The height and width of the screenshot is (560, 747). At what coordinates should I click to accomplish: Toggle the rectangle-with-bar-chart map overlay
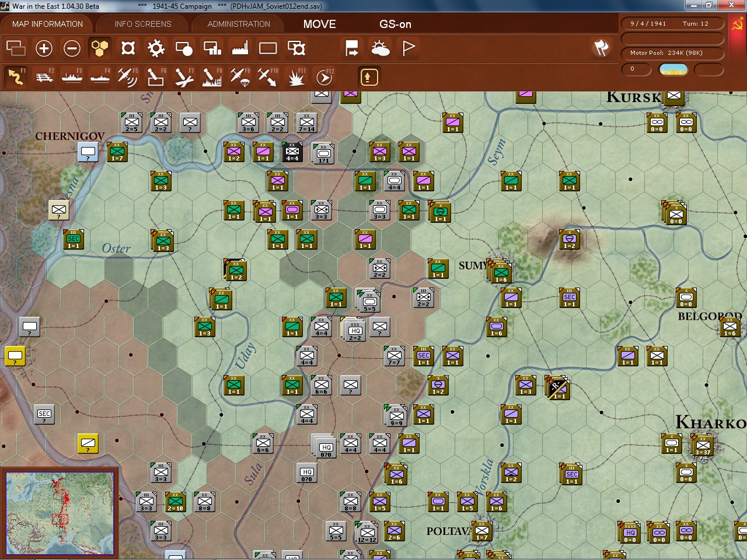tap(212, 48)
